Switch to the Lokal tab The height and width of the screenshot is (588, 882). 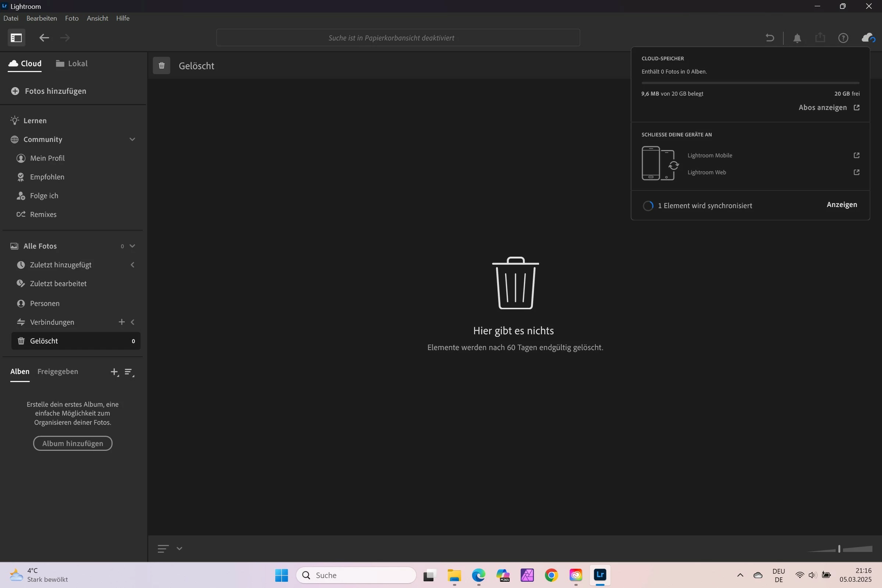coord(72,63)
